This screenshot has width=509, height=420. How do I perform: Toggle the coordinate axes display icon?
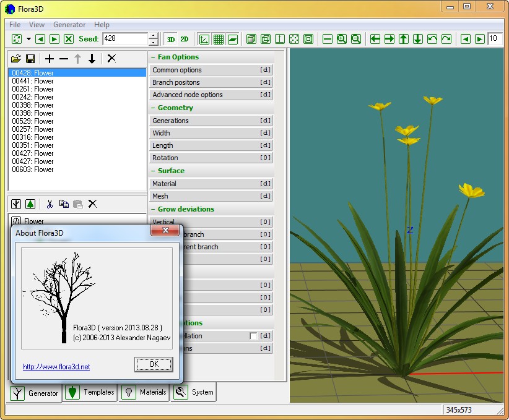point(204,39)
